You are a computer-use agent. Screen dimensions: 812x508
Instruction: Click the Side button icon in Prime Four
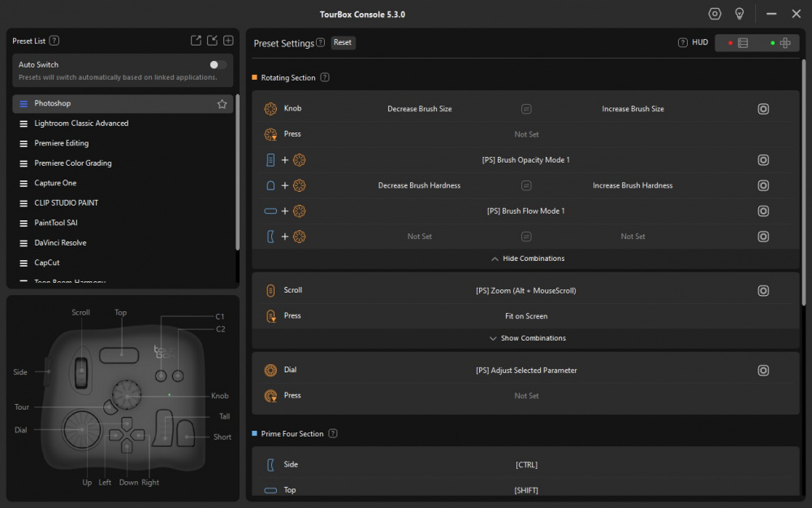(270, 465)
